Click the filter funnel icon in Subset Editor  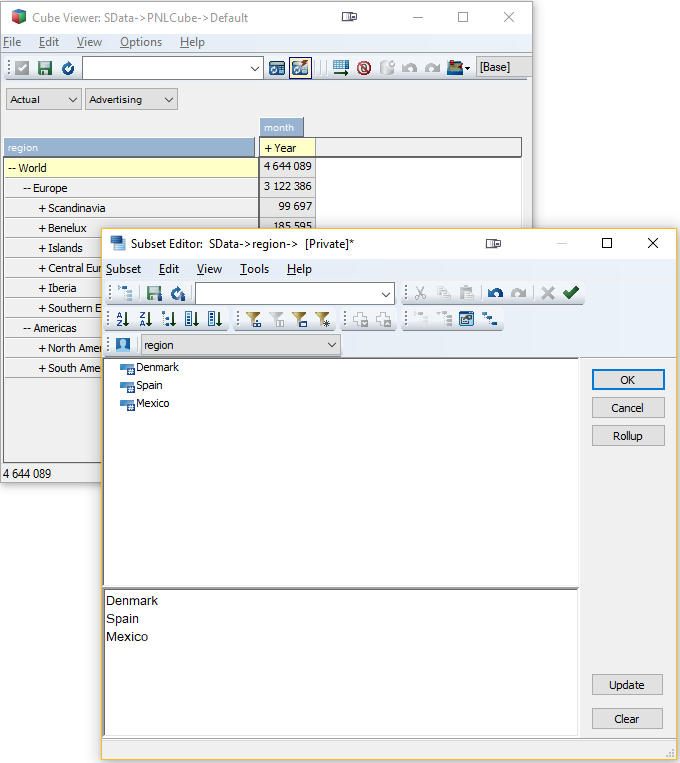(x=254, y=319)
